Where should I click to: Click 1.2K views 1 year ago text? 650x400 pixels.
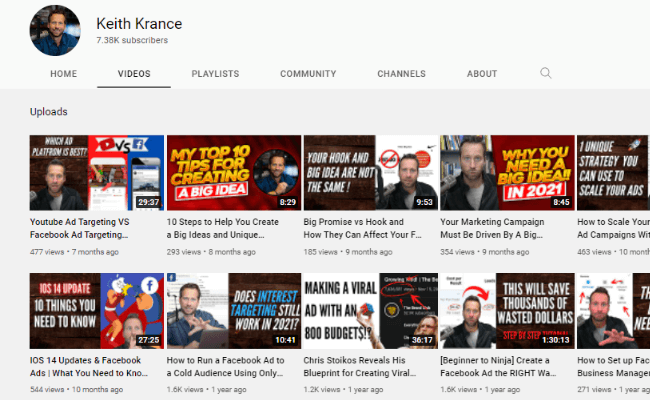point(343,390)
